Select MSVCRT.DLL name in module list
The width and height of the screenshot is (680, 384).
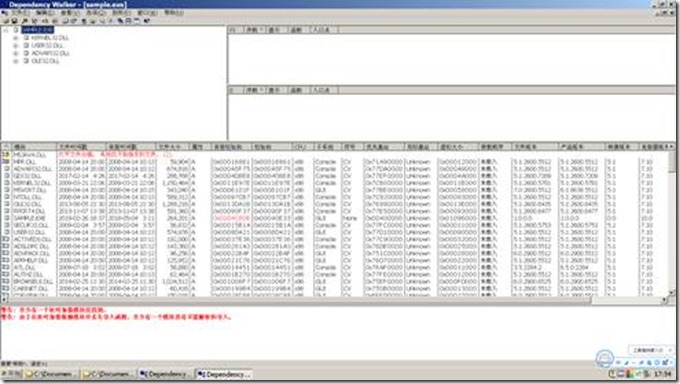click(29, 190)
